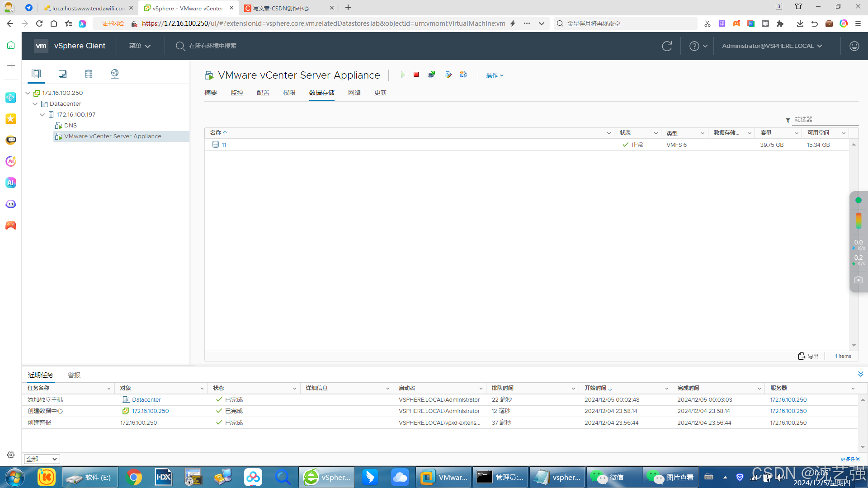
Task: Select the datastore icon for row 11
Action: coord(216,145)
